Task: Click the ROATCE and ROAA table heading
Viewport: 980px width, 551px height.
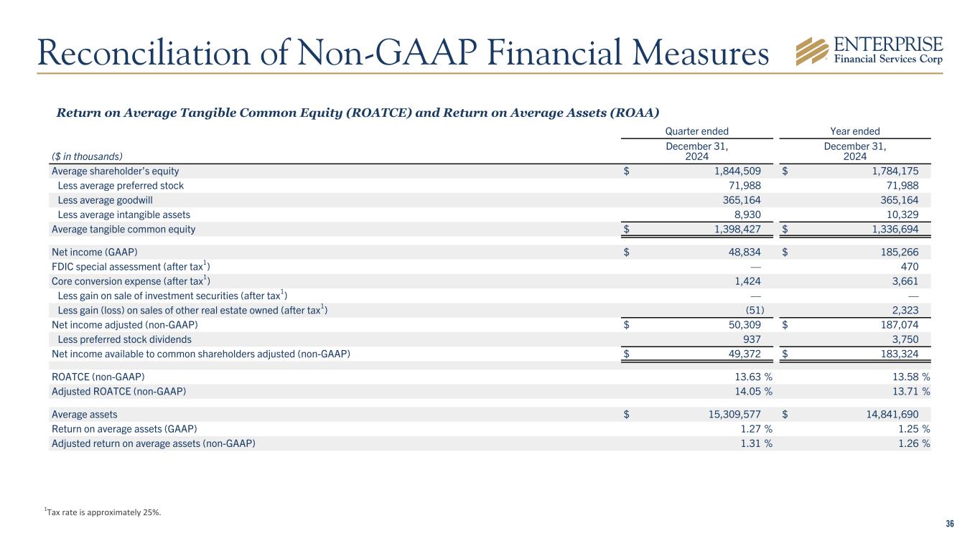Action: 358,113
